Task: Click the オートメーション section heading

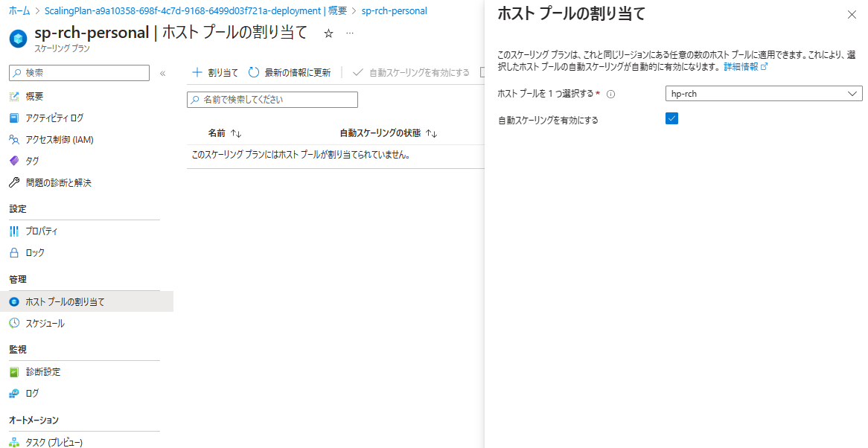Action: pyautogui.click(x=33, y=420)
